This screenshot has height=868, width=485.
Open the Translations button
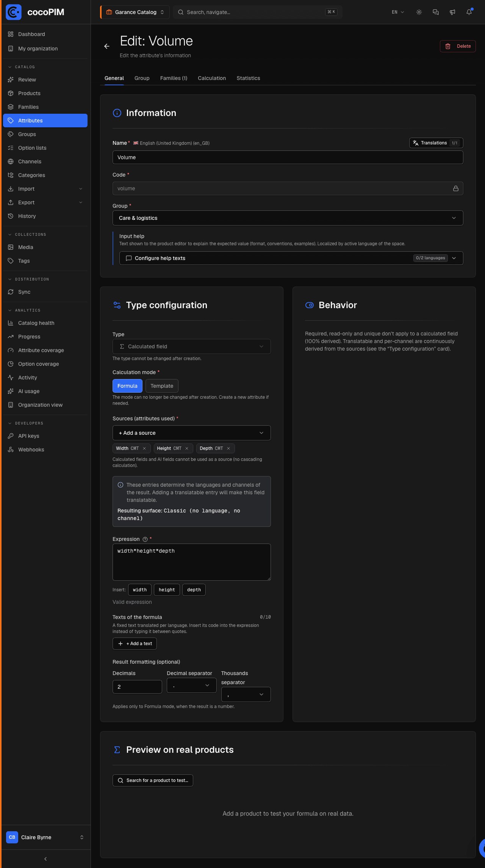[x=436, y=143]
